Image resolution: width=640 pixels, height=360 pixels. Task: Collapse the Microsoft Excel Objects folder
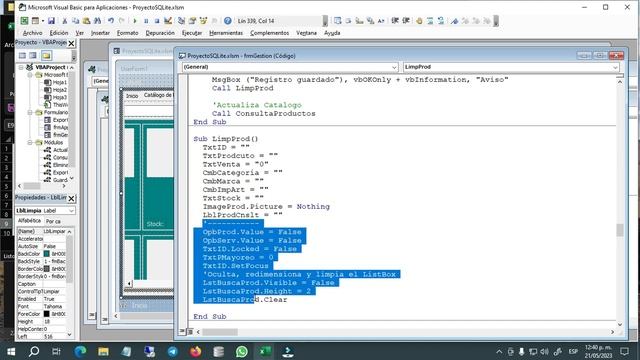point(30,75)
